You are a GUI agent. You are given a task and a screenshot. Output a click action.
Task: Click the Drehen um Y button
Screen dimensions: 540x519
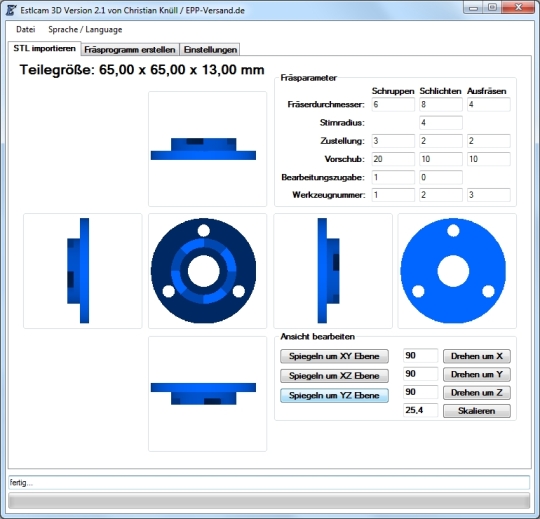coord(477,375)
